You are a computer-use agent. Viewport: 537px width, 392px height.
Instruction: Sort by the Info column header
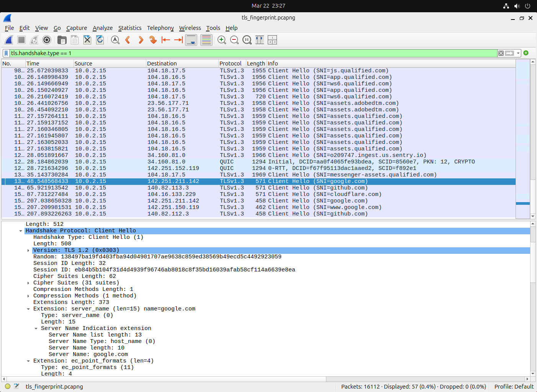[x=391, y=64]
